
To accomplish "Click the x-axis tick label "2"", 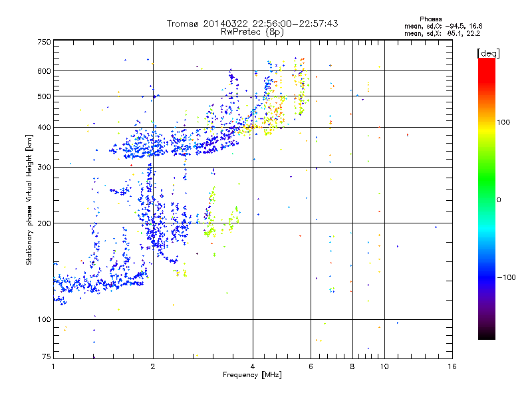I will point(153,366).
